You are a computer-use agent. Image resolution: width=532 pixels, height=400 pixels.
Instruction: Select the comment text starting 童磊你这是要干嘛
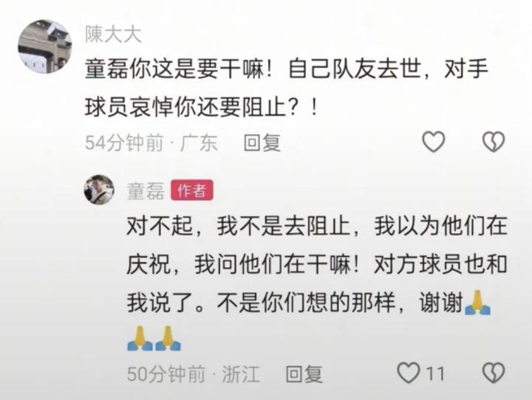click(x=287, y=88)
